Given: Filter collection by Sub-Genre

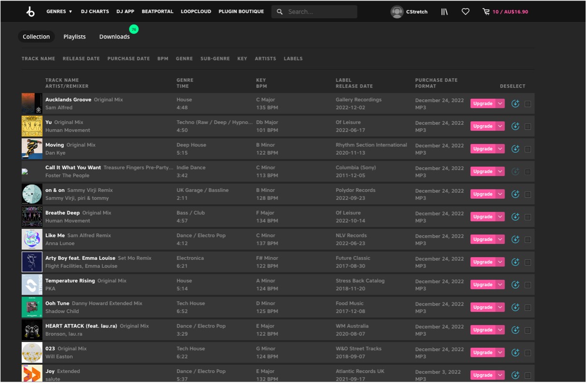Looking at the screenshot, I should [215, 59].
